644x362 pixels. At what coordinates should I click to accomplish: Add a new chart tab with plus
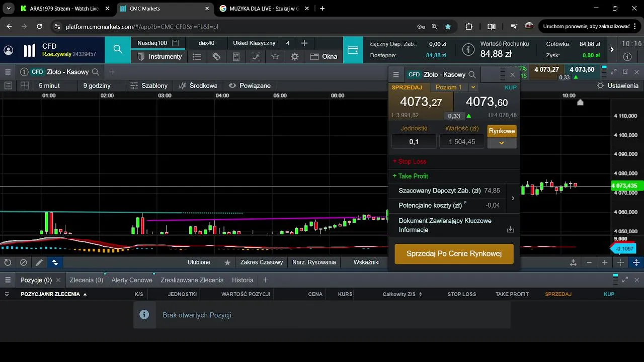tap(112, 72)
